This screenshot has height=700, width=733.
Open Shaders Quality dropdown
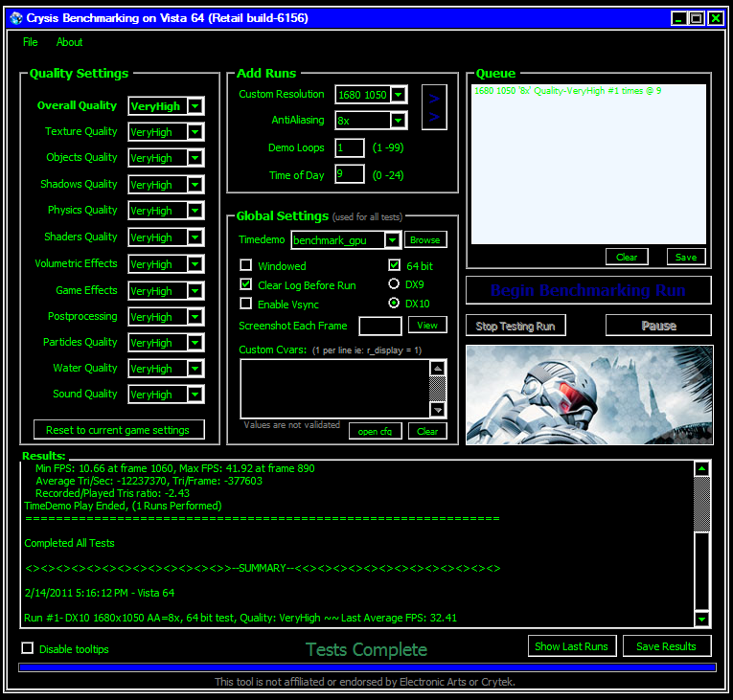coord(195,237)
